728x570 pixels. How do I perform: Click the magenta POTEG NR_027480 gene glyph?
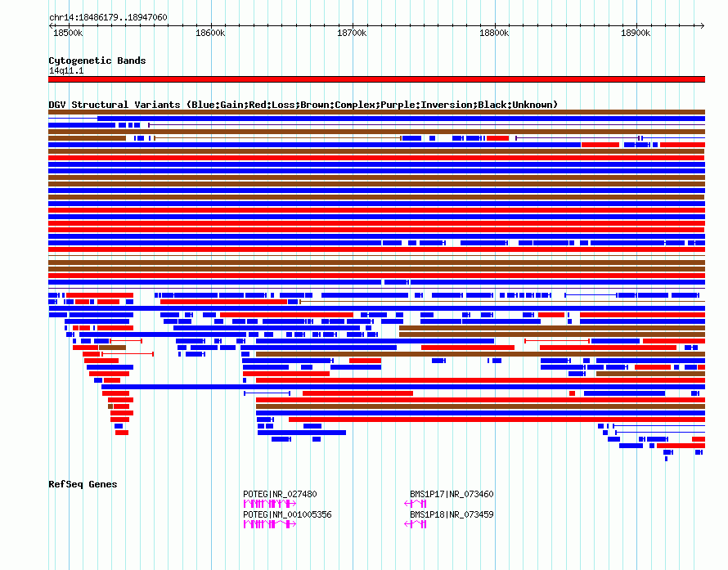(x=270, y=504)
